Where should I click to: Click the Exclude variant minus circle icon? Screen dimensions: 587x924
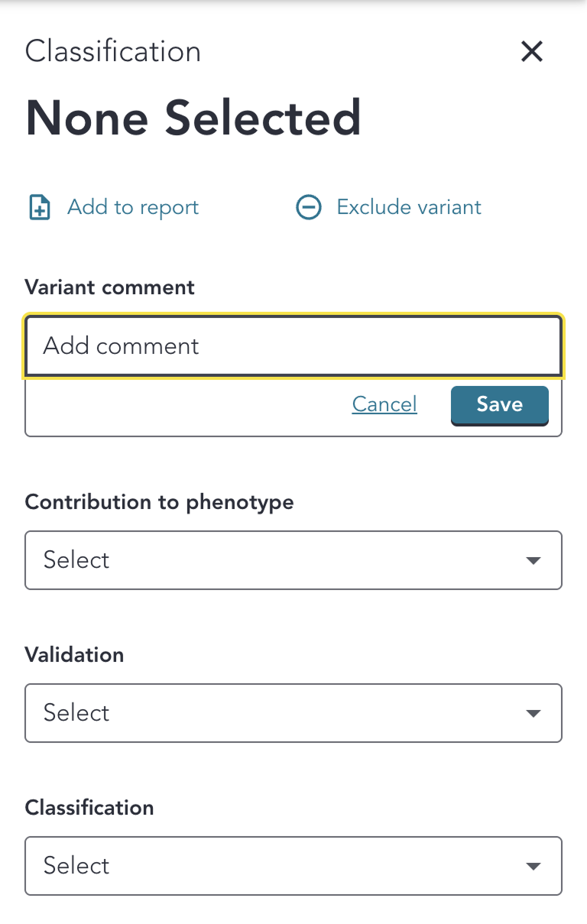click(x=308, y=206)
